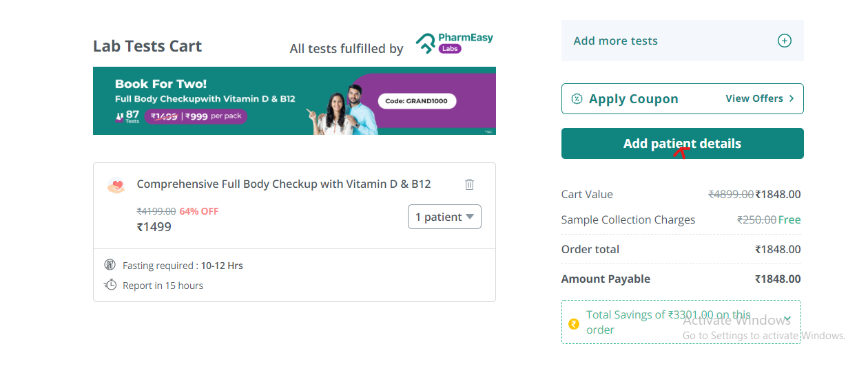Image resolution: width=868 pixels, height=366 pixels.
Task: Click the Book For Two heading in banner
Action: [161, 84]
